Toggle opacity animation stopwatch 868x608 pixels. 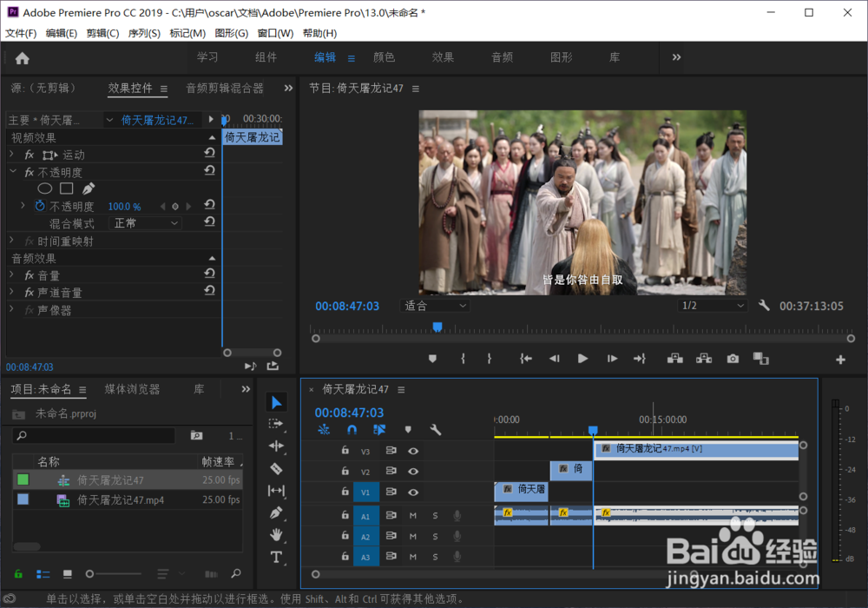[x=40, y=206]
